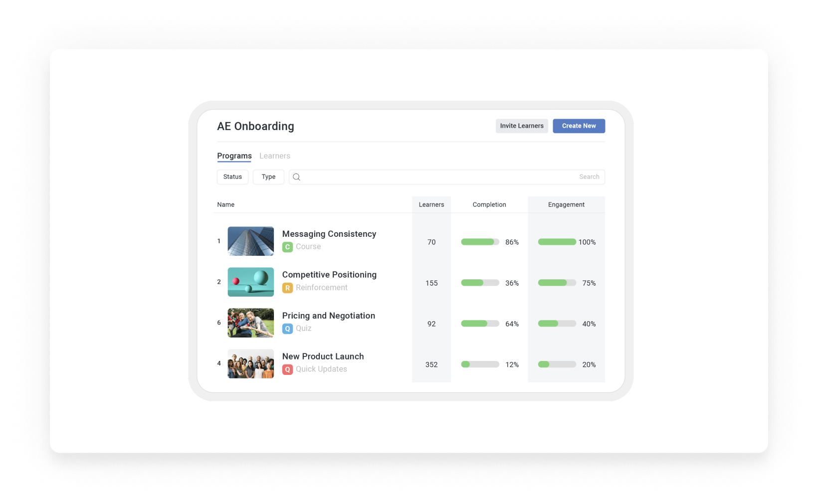This screenshot has height=504, width=818.
Task: Open the Competitive Positioning program
Action: [x=329, y=275]
